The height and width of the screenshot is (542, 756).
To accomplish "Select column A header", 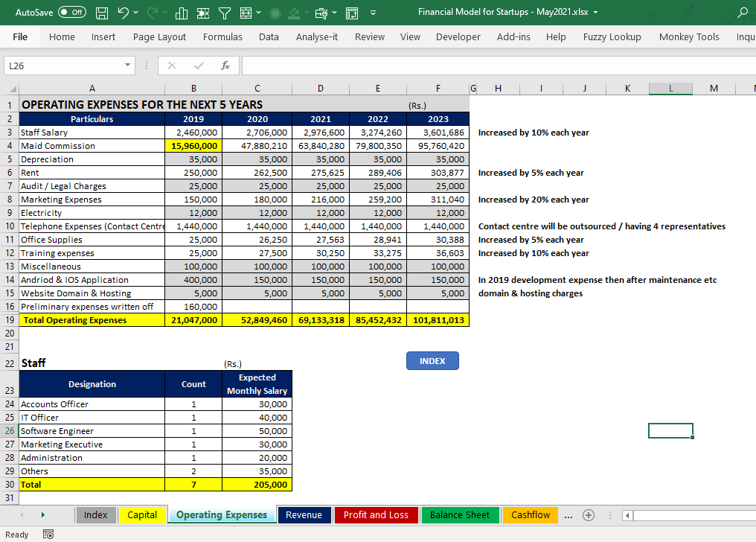I will pyautogui.click(x=92, y=89).
